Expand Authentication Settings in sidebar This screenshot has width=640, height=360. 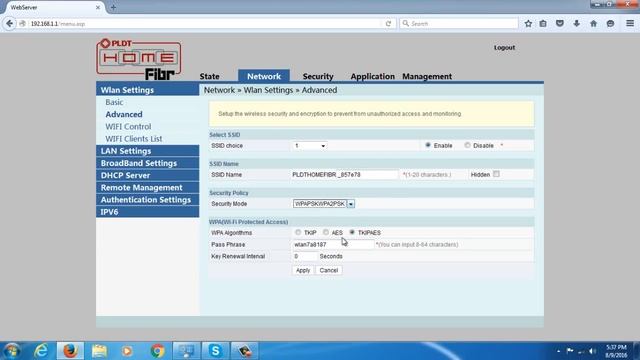(147, 200)
